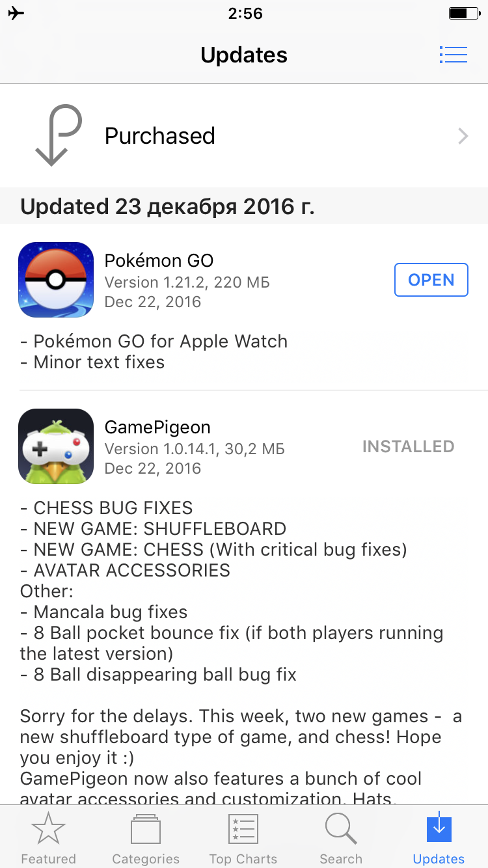The height and width of the screenshot is (868, 488).
Task: Open the list menu icon in header
Action: (454, 55)
